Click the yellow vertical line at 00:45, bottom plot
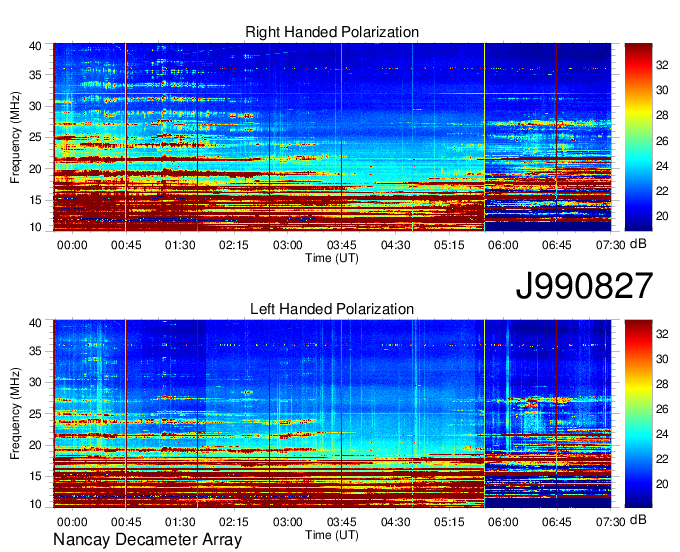Viewport: 680px width, 552px height. pyautogui.click(x=126, y=414)
